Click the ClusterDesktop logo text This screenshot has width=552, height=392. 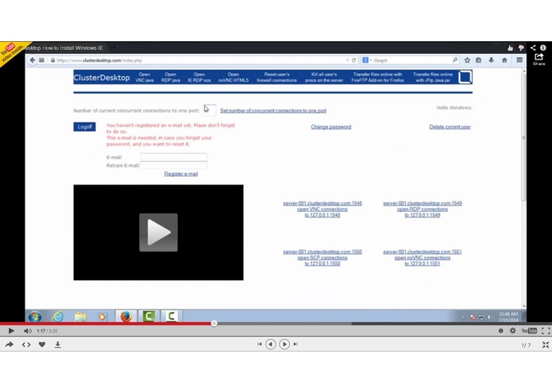[x=102, y=78]
